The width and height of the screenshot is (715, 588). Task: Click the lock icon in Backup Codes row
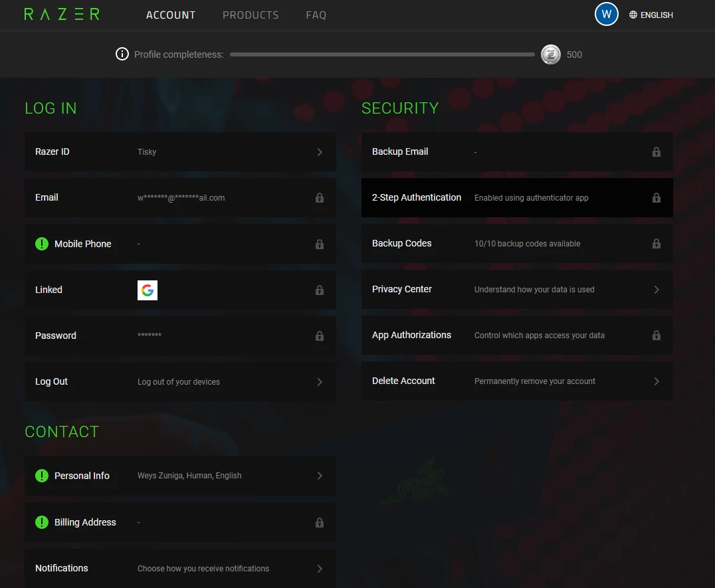[x=656, y=244]
